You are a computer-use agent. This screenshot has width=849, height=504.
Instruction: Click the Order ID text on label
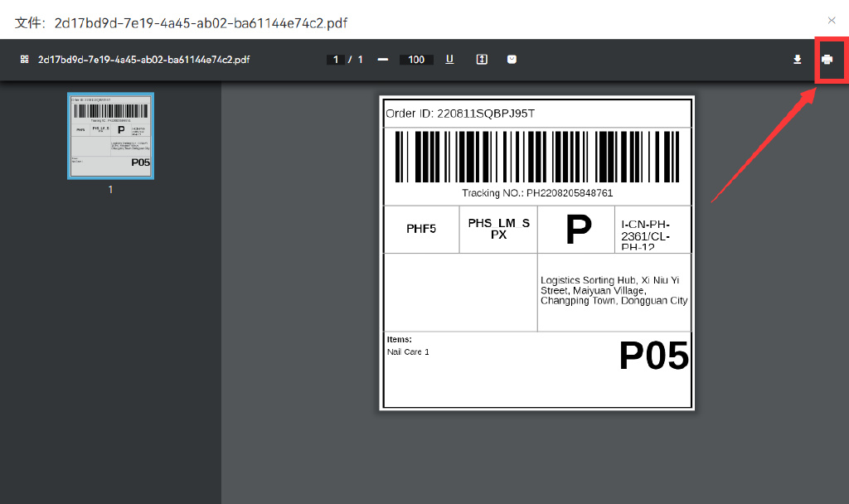point(460,114)
